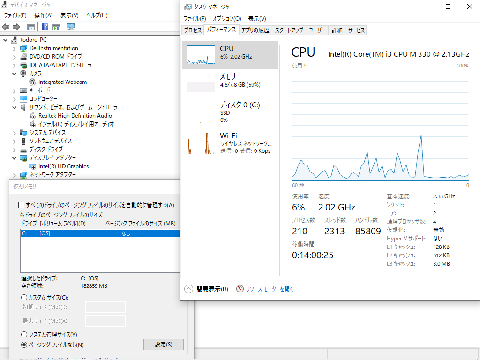Viewport: 480px width, 360px height.
Task: Select the Intel HD Graphics adapter icon
Action: pyautogui.click(x=33, y=166)
